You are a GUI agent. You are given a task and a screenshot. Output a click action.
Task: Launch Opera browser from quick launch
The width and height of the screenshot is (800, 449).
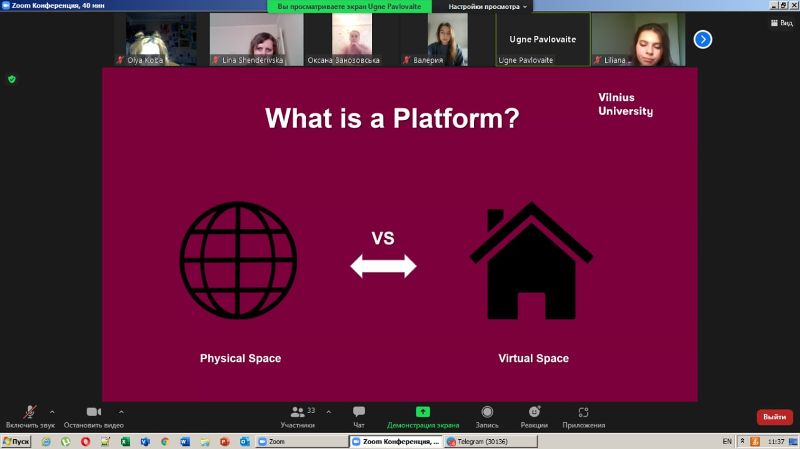point(85,441)
